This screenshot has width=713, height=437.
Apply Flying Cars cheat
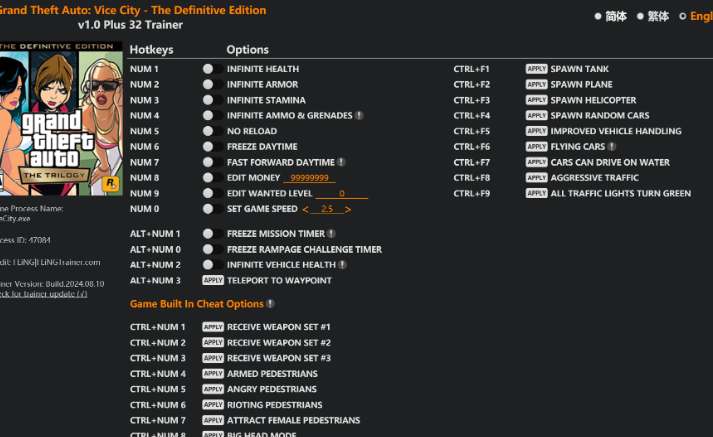[x=537, y=146]
